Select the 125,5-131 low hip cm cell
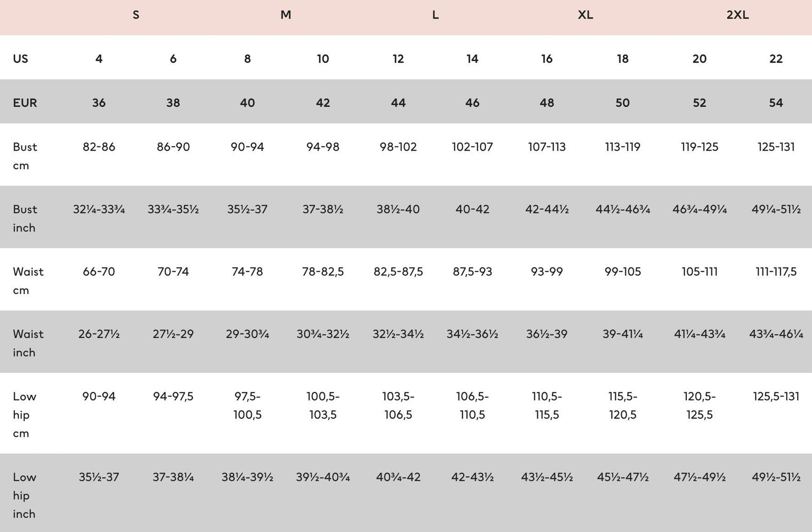812x532 pixels. [775, 396]
